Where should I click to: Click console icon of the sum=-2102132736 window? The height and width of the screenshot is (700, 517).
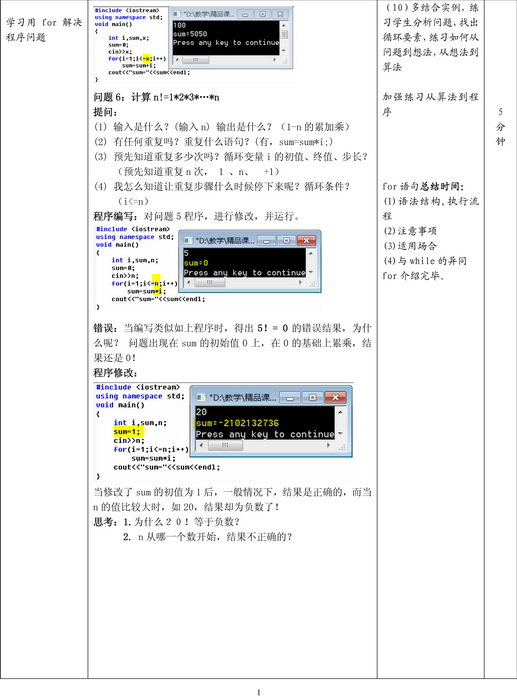pyautogui.click(x=201, y=397)
